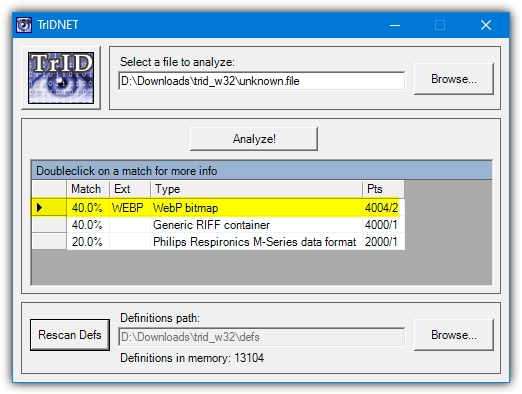Click the 40.0% match of Generic RIFF row
Screen dimensions: 522x394
coord(88,225)
